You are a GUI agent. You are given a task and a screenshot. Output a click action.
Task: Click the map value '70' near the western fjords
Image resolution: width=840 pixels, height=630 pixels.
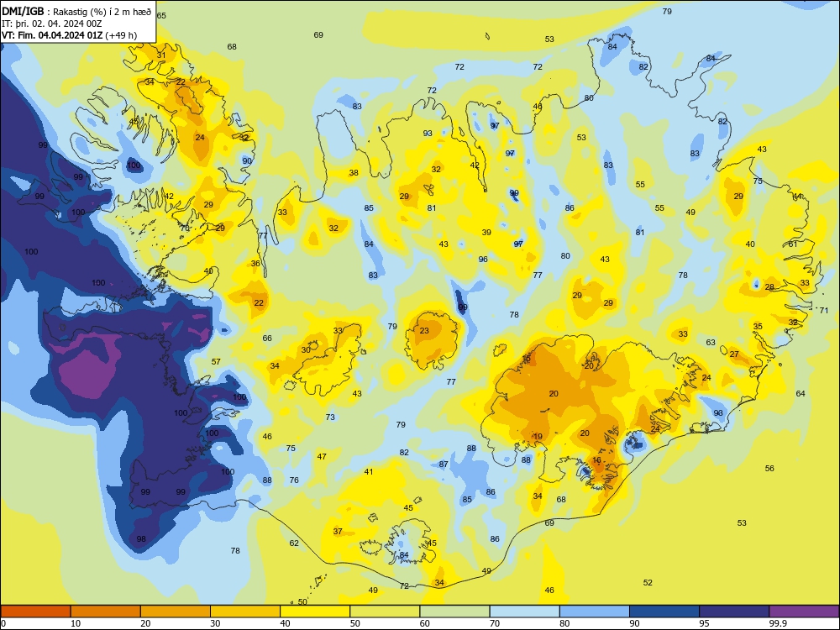coord(185,228)
